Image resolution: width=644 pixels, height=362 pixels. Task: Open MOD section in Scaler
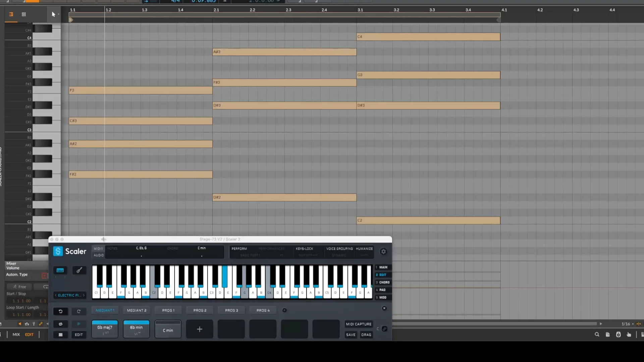383,298
